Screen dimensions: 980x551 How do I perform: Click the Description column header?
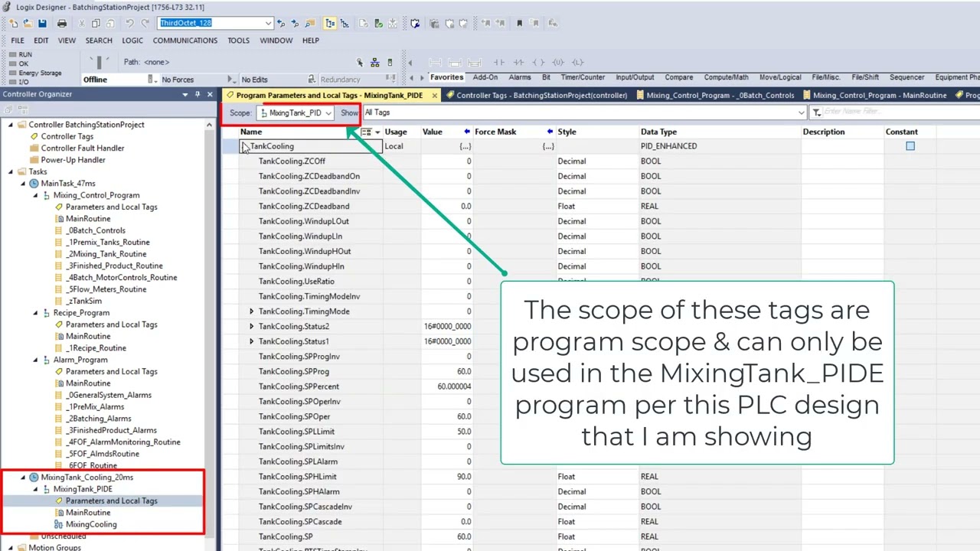point(824,132)
